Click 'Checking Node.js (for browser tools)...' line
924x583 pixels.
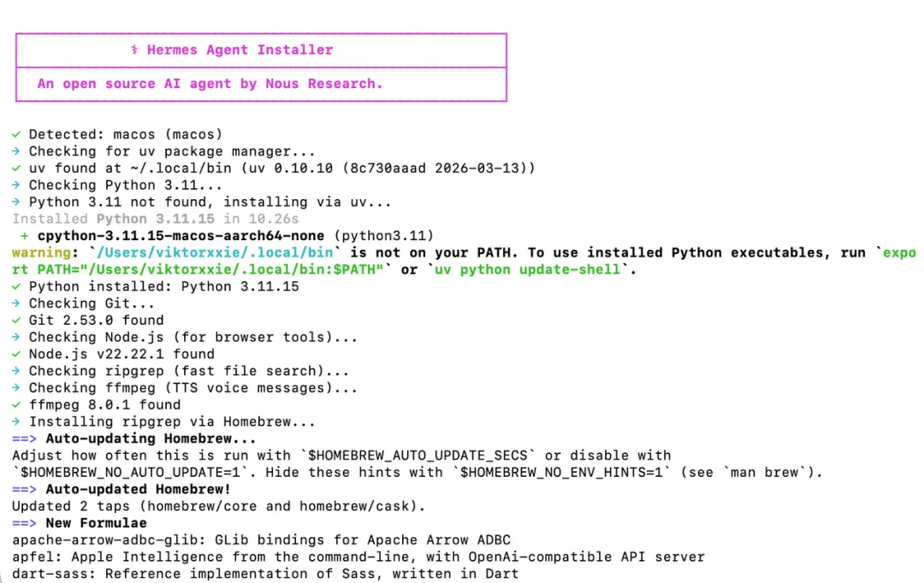click(193, 337)
